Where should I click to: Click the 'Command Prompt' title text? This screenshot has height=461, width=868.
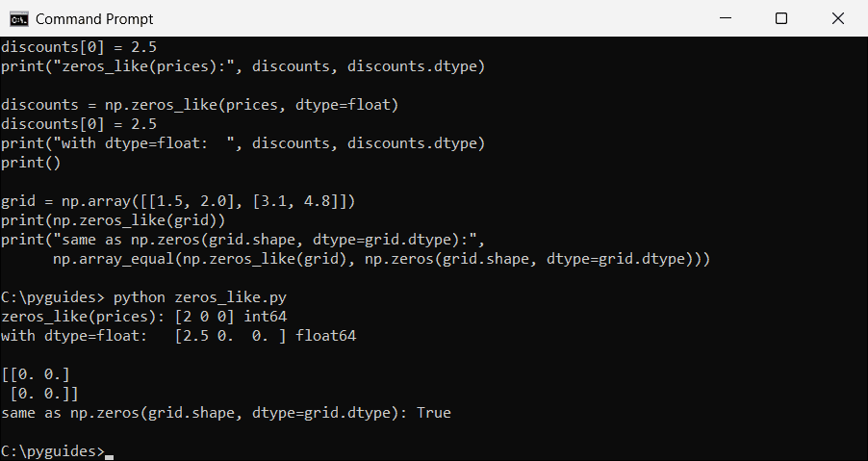[94, 19]
